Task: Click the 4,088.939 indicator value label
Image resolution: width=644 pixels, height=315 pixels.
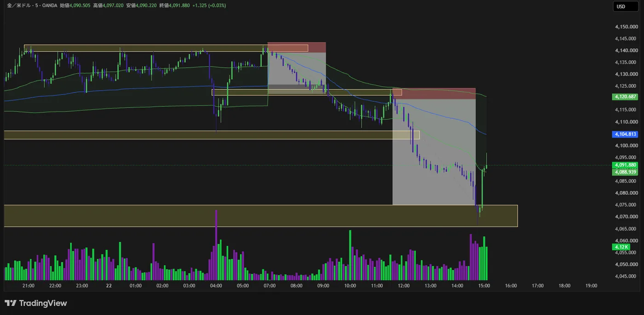Action: [x=624, y=172]
